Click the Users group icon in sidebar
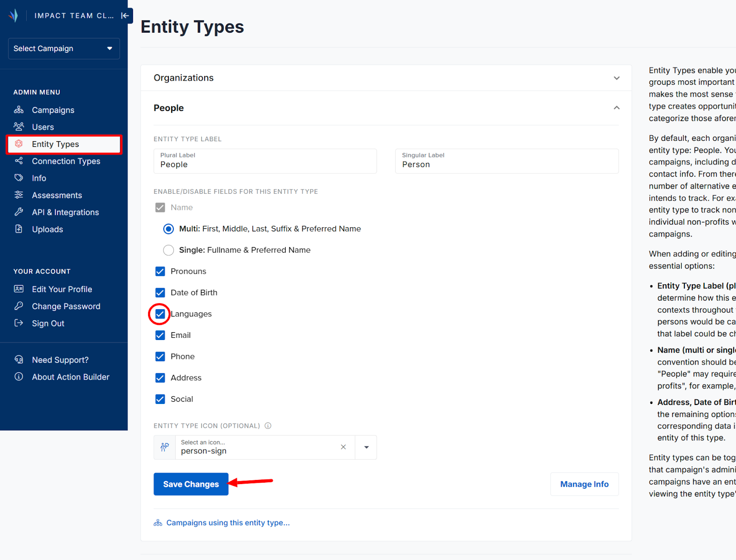 tap(19, 127)
